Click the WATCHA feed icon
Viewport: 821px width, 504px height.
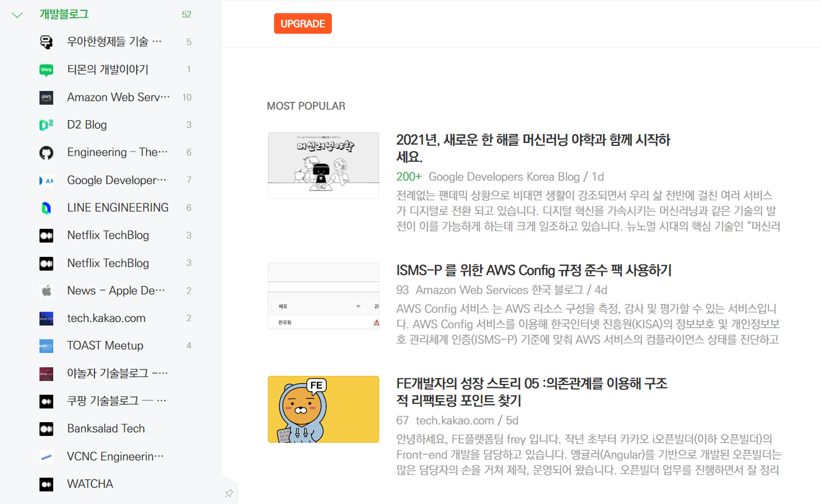(46, 484)
